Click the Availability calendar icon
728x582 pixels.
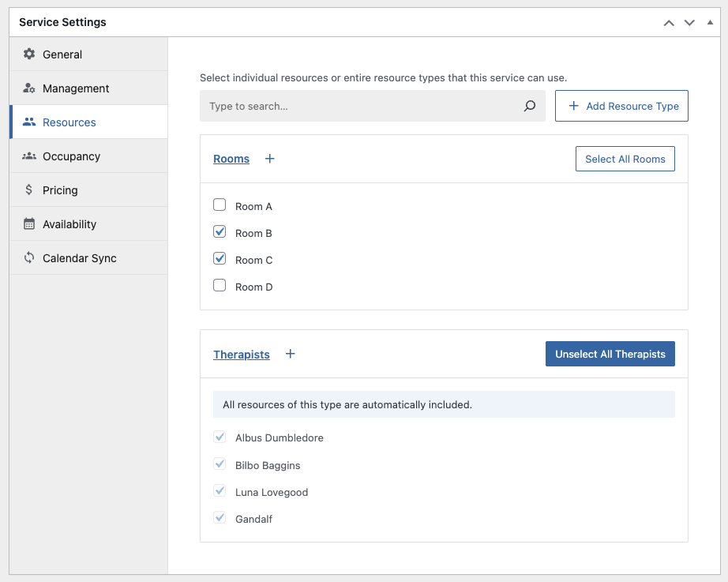click(x=29, y=224)
